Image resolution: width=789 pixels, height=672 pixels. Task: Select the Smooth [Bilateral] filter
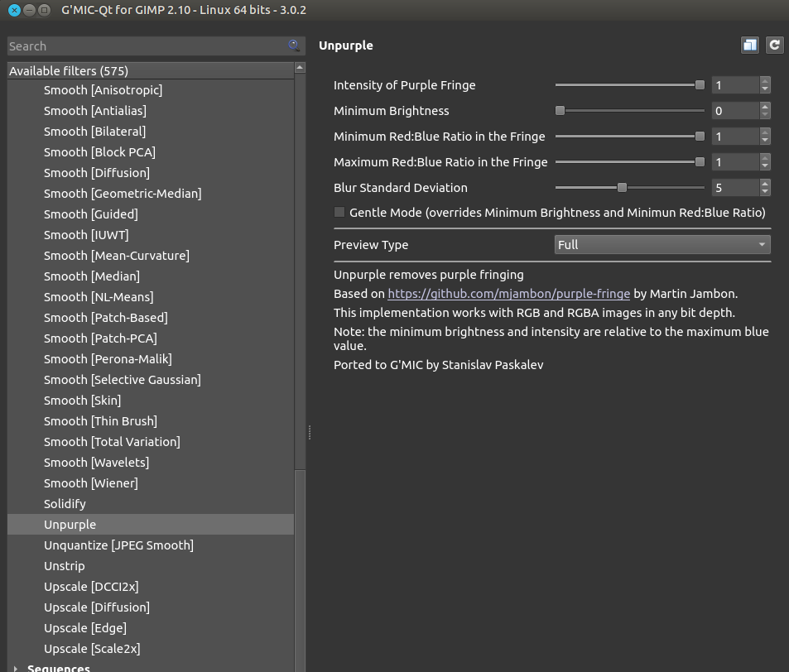151,132
